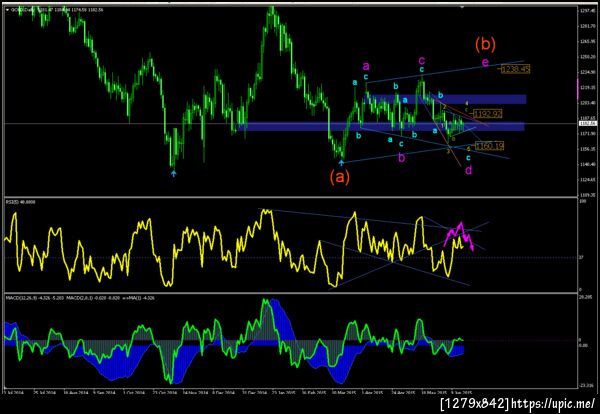600x414 pixels.
Task: Select the orange (b) wave label
Action: point(485,44)
